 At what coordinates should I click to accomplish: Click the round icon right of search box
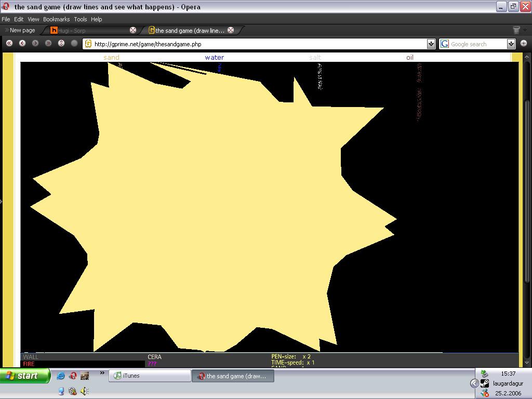coord(524,43)
